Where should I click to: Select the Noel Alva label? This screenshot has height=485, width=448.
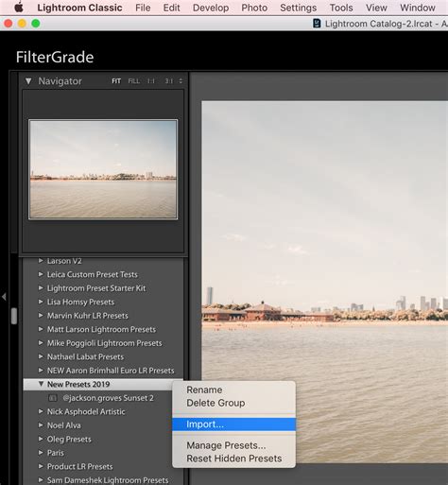point(64,425)
